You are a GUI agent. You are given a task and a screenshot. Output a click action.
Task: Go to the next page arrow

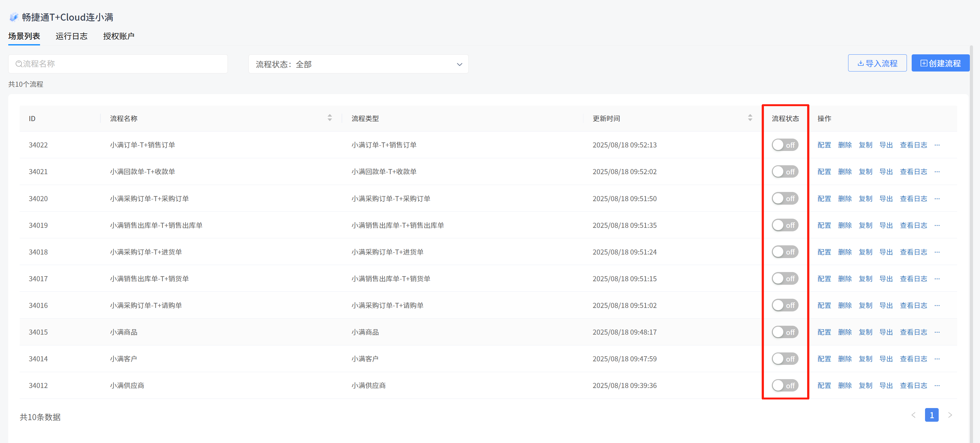click(x=950, y=415)
